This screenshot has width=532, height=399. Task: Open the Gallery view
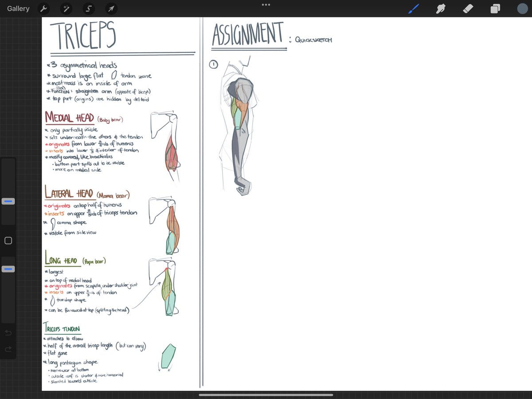click(x=18, y=8)
